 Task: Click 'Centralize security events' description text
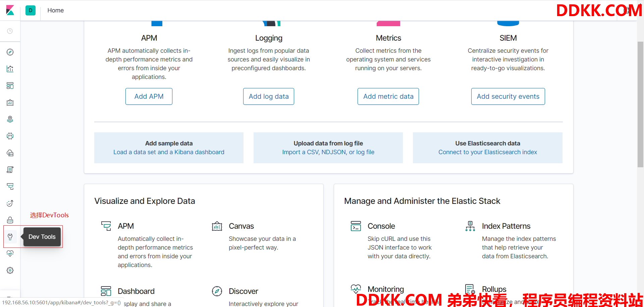pos(508,59)
